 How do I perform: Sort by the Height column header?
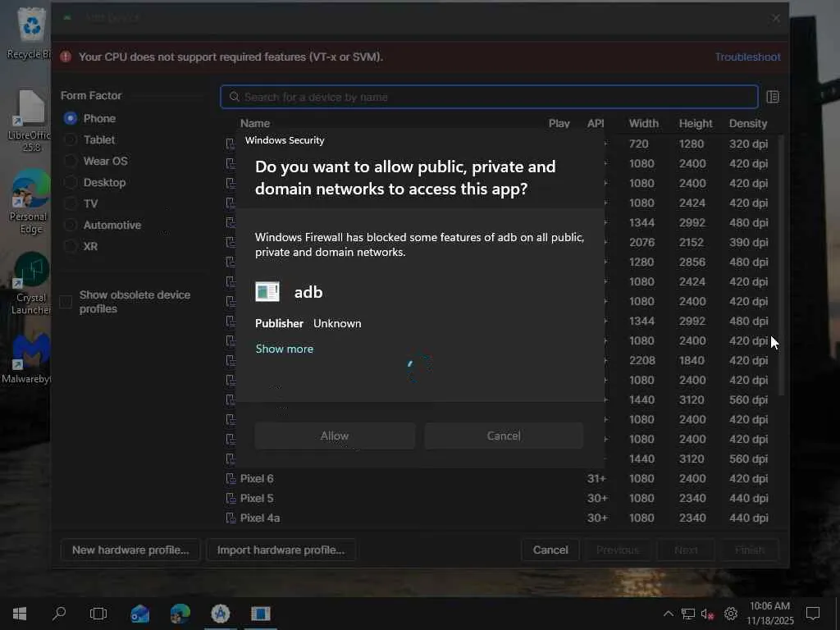[696, 123]
